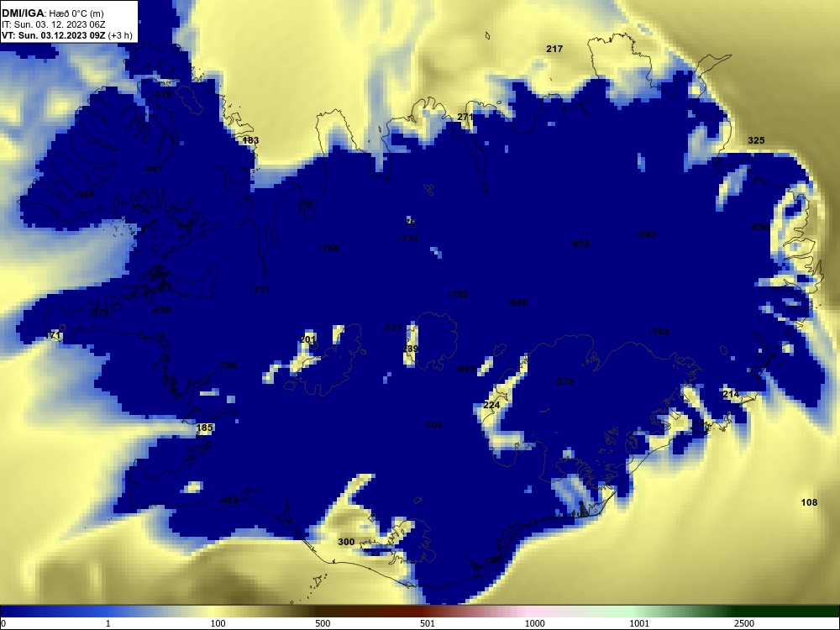Screen dimensions: 840x630
Task: Click the -792 value label
Action: click(458, 294)
